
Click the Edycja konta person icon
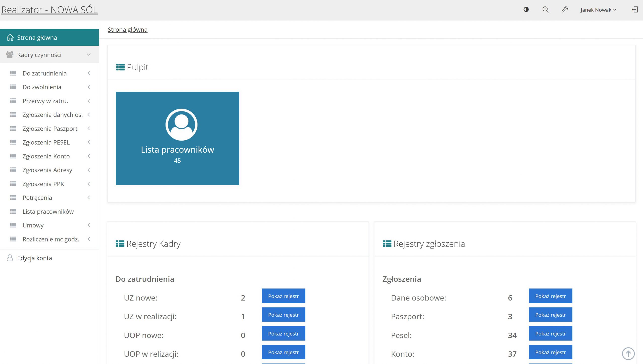pos(10,258)
